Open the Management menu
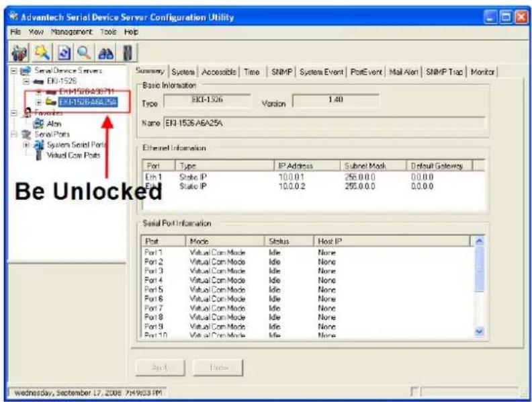The height and width of the screenshot is (402, 532). pos(71,32)
